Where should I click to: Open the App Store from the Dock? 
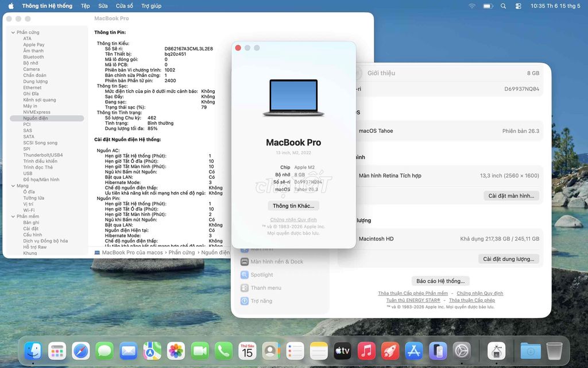414,351
